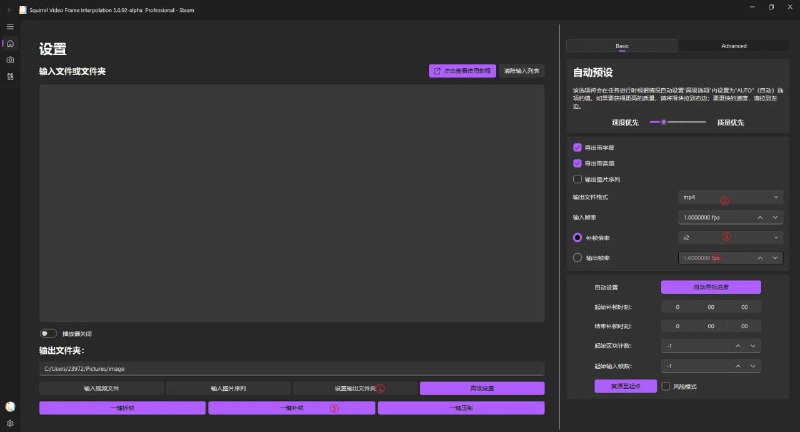Select the 输出帧率 radio button
The image size is (800, 432).
tap(577, 257)
